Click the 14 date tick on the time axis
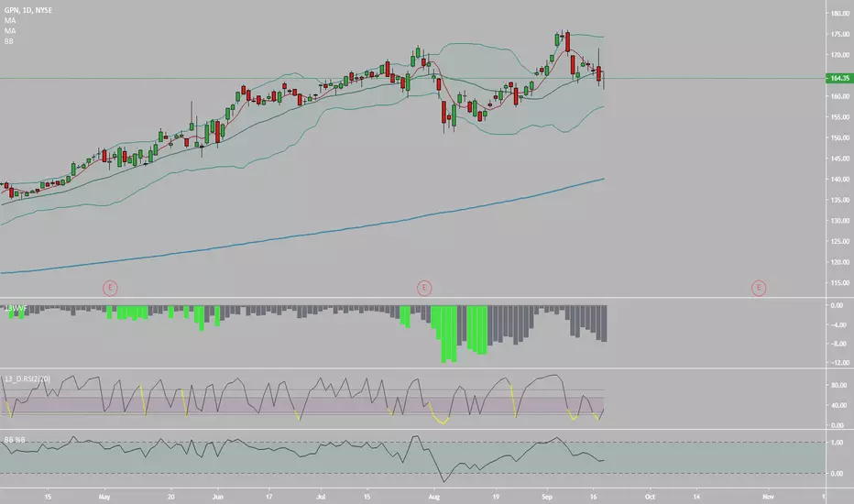Screen dimensions: 854x504 point(696,497)
